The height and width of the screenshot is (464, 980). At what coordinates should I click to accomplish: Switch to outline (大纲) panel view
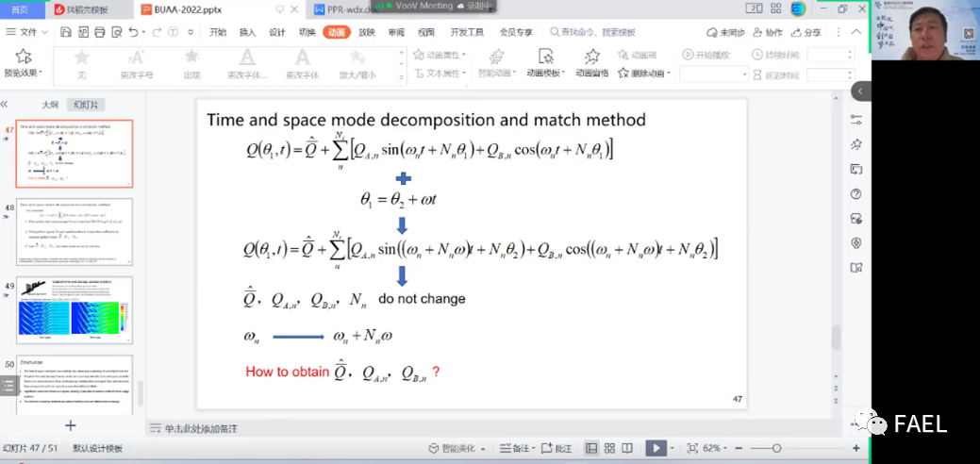[50, 104]
